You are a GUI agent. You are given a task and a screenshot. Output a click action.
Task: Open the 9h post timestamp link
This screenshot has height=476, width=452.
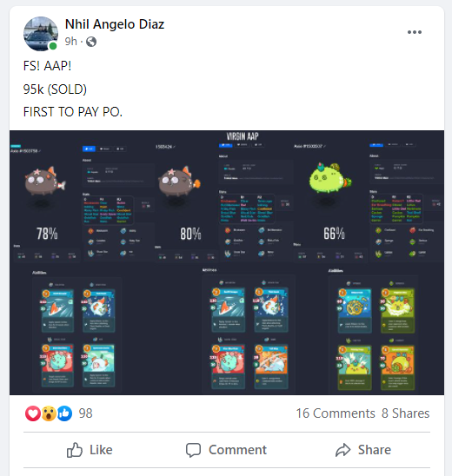point(70,42)
